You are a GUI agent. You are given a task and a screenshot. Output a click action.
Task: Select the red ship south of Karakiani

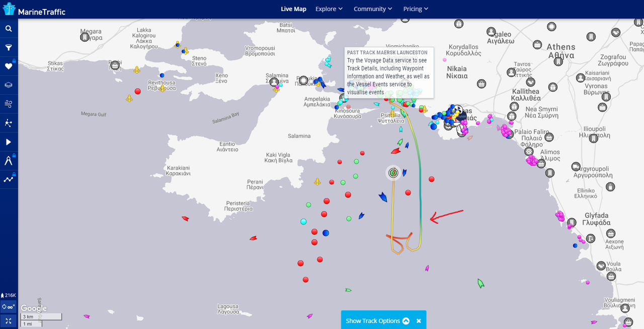(x=185, y=219)
